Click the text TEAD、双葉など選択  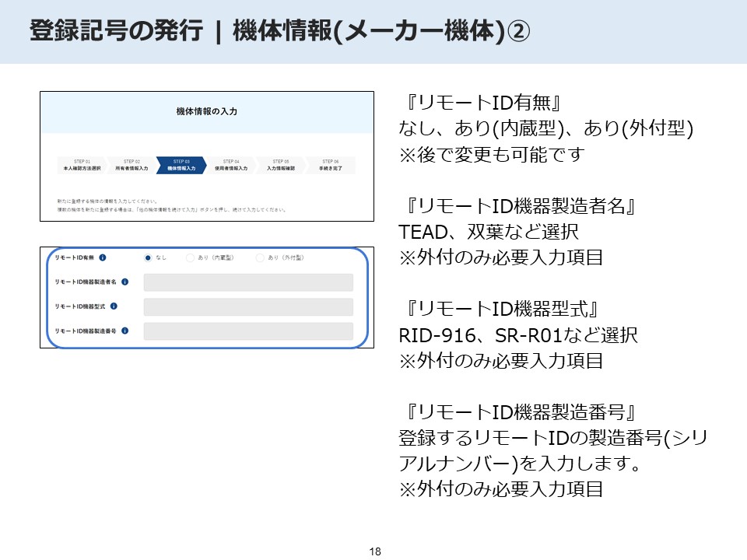[489, 232]
